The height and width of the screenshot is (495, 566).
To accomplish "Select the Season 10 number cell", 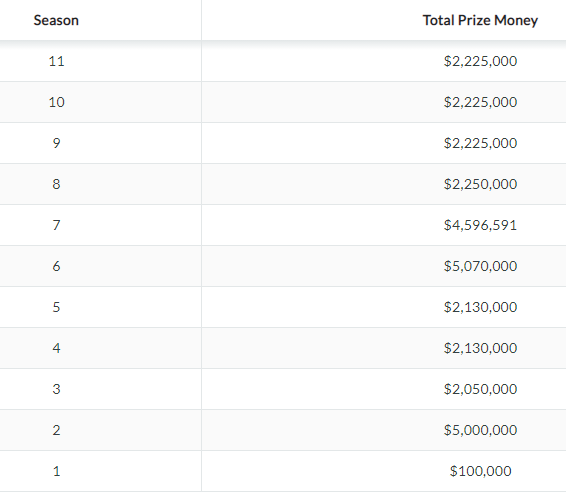I will 56,102.
